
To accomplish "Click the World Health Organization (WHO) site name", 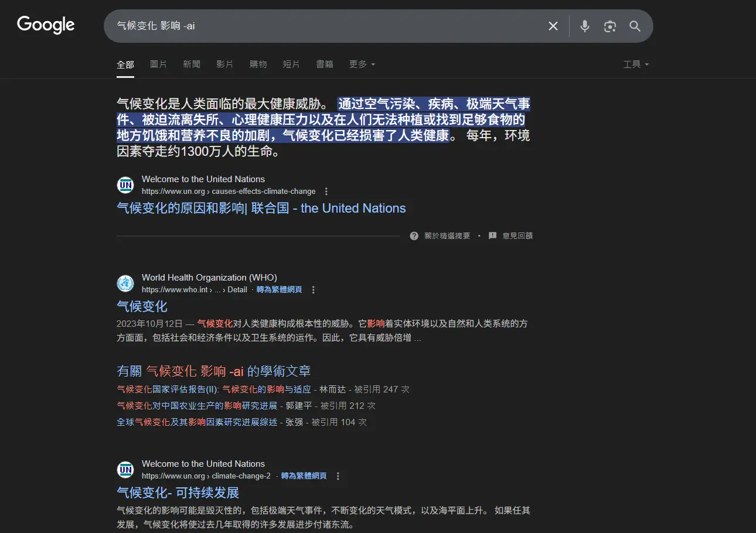I will (209, 278).
